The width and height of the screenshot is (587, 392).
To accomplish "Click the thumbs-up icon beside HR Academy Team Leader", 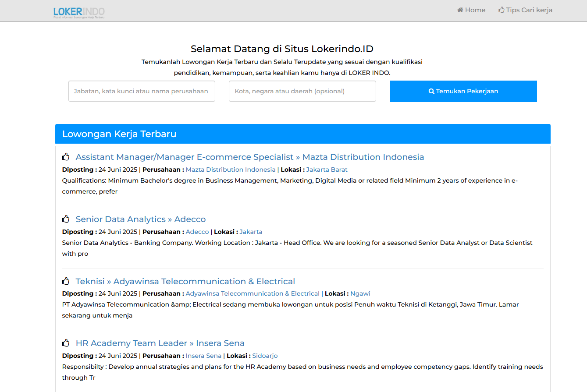I will point(66,343).
